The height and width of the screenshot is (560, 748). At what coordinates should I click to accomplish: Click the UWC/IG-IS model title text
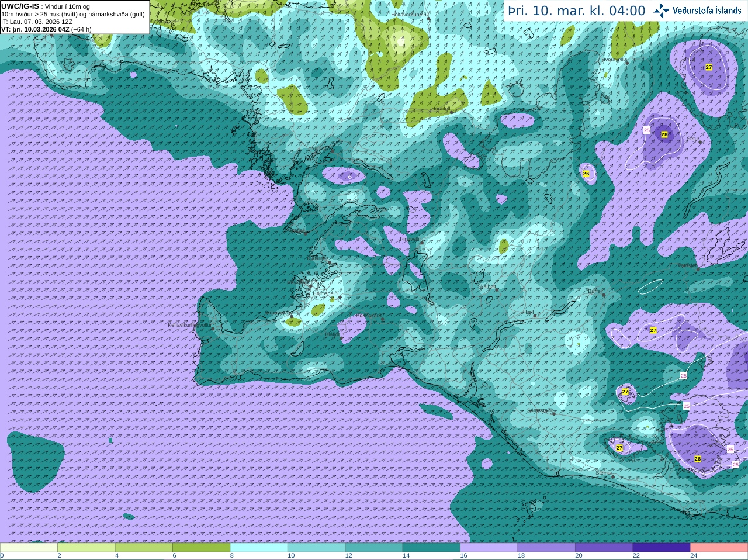[20, 6]
